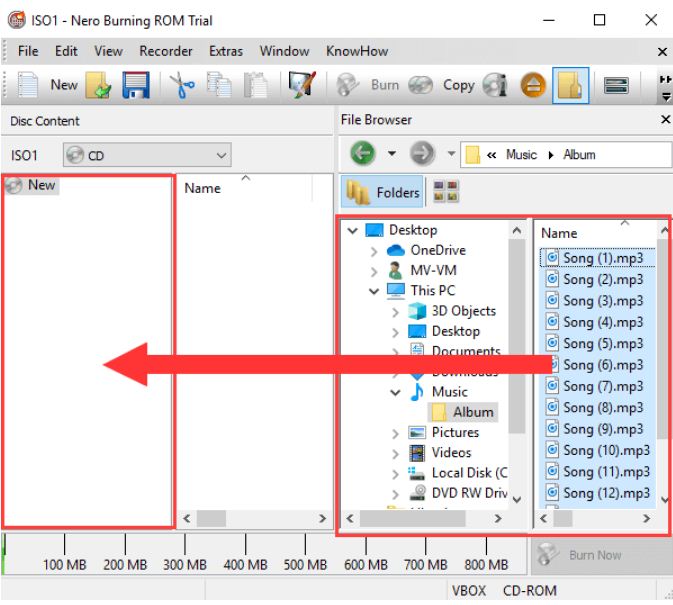Click the recorder selection icon
Screen dimensions: 673x605
pos(616,85)
